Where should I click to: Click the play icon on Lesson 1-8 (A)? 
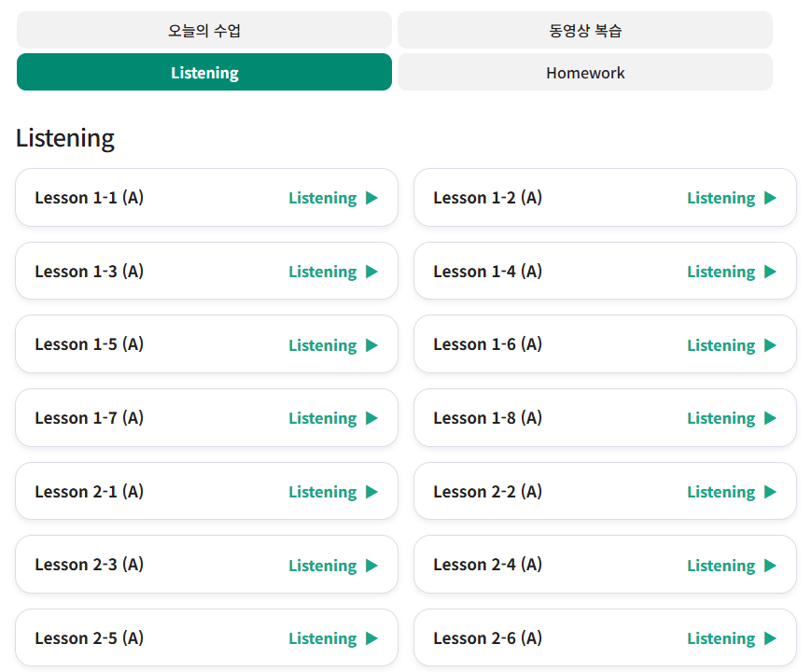tap(771, 418)
